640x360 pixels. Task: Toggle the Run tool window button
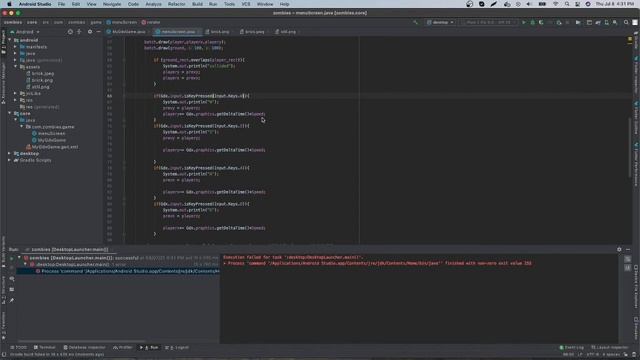pyautogui.click(x=149, y=347)
